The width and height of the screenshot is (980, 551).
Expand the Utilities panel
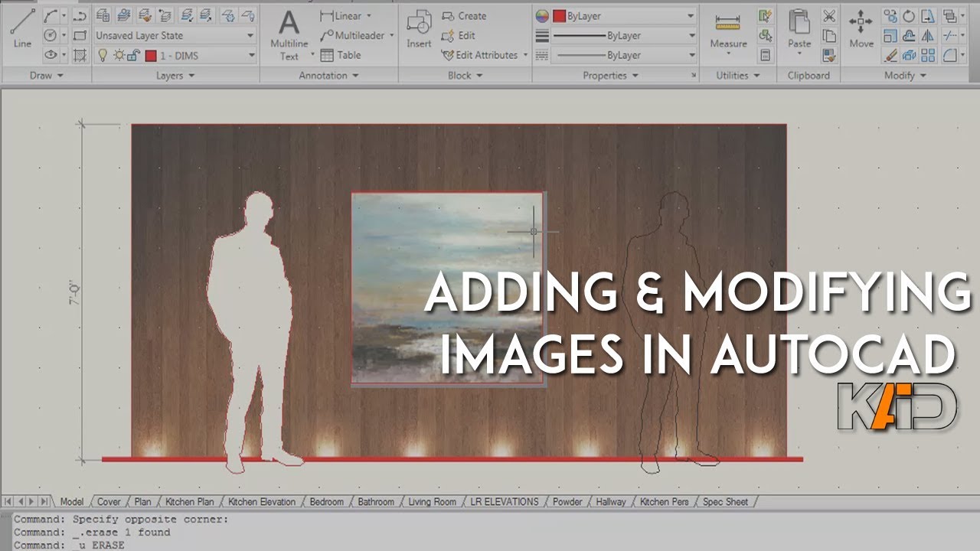coord(738,75)
